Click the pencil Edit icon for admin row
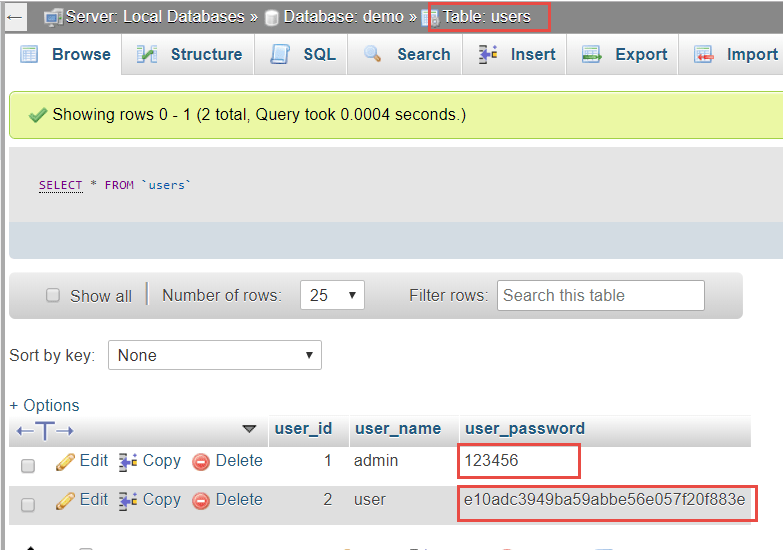The image size is (783, 550). [66, 462]
